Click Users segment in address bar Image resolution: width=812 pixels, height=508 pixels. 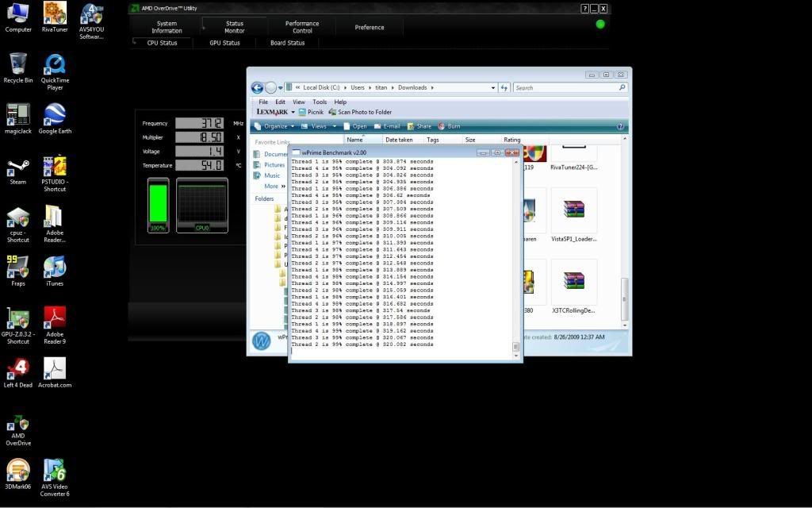358,87
